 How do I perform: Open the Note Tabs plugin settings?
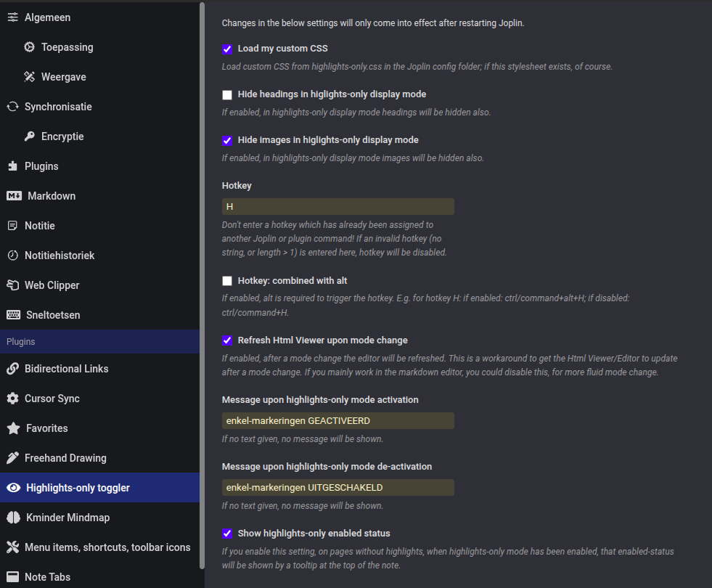pos(13,576)
